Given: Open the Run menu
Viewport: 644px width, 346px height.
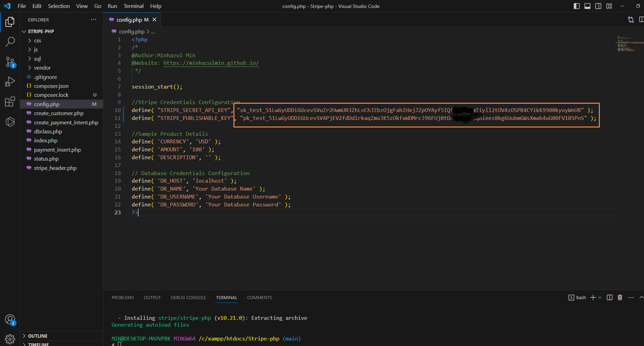Looking at the screenshot, I should (x=112, y=6).
